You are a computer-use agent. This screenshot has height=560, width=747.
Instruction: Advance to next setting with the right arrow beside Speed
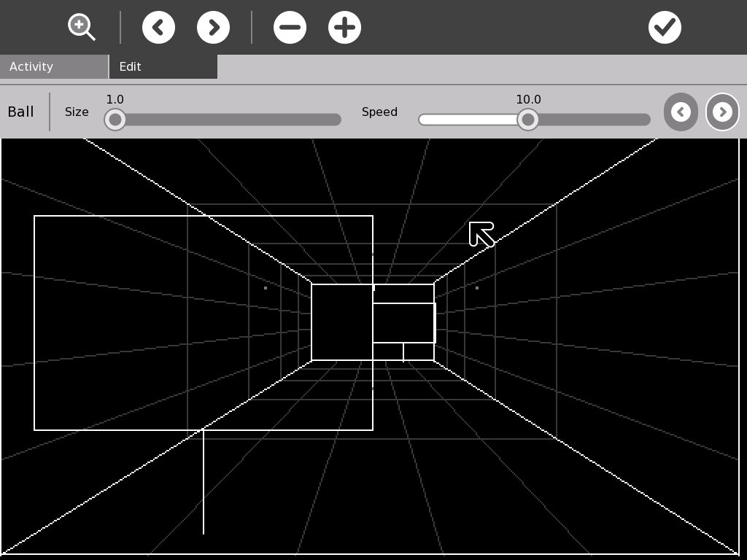[722, 112]
